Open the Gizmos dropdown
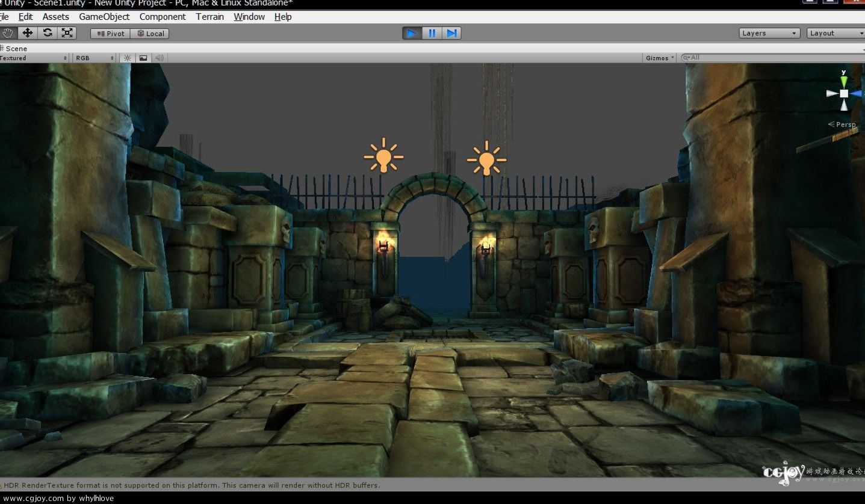This screenshot has width=865, height=504. (x=660, y=58)
